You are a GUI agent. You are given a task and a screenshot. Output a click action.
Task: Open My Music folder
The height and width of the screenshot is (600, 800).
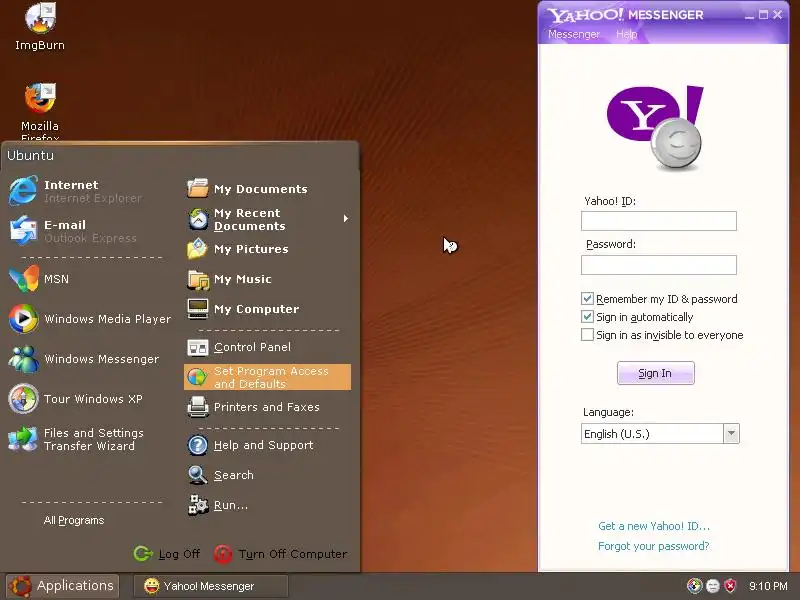tap(229, 279)
